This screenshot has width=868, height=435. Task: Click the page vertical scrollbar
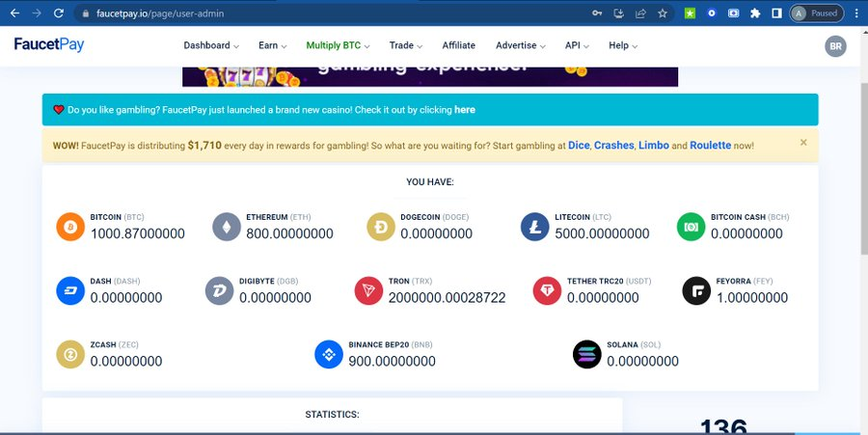point(863,169)
